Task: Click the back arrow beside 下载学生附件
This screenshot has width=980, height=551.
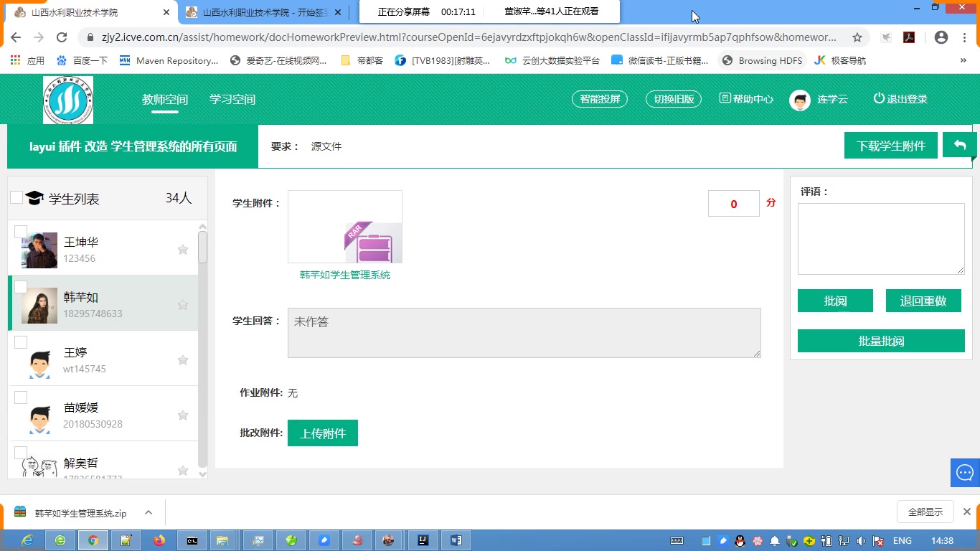Action: point(960,144)
